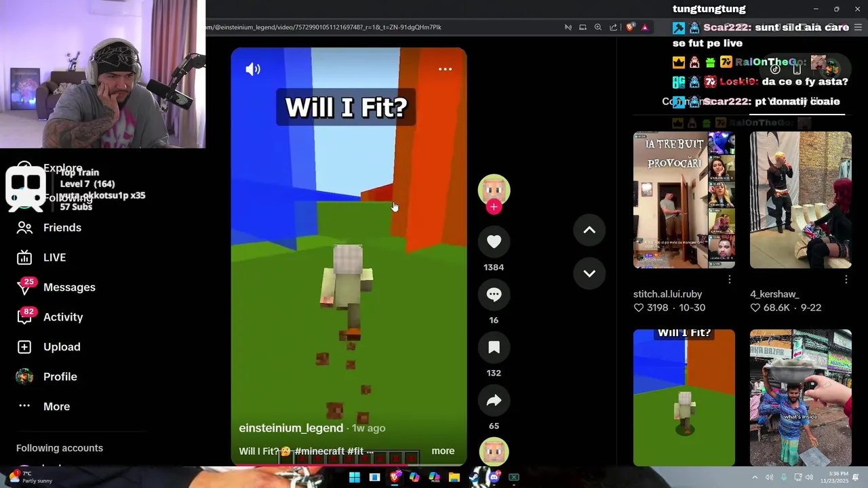This screenshot has height=488, width=868.
Task: Open Discord from the taskbar
Action: coord(494,477)
